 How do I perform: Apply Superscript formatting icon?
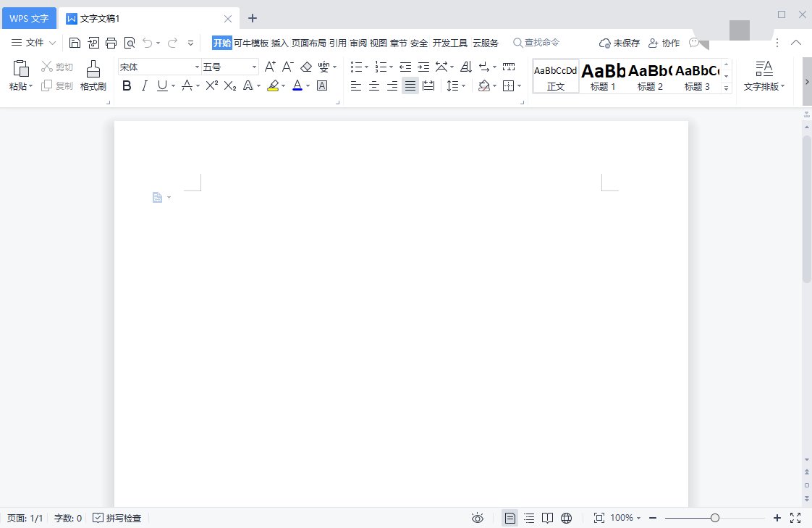coord(211,85)
